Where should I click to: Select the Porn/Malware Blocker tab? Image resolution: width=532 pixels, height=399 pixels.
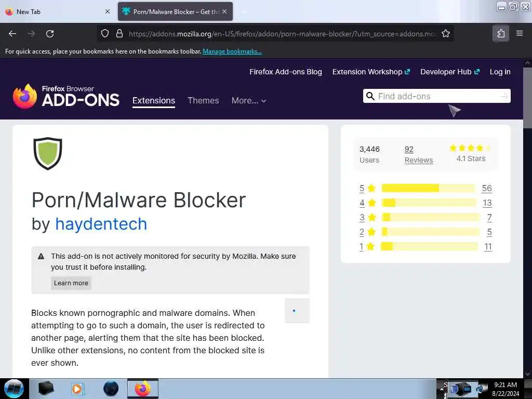pos(175,11)
